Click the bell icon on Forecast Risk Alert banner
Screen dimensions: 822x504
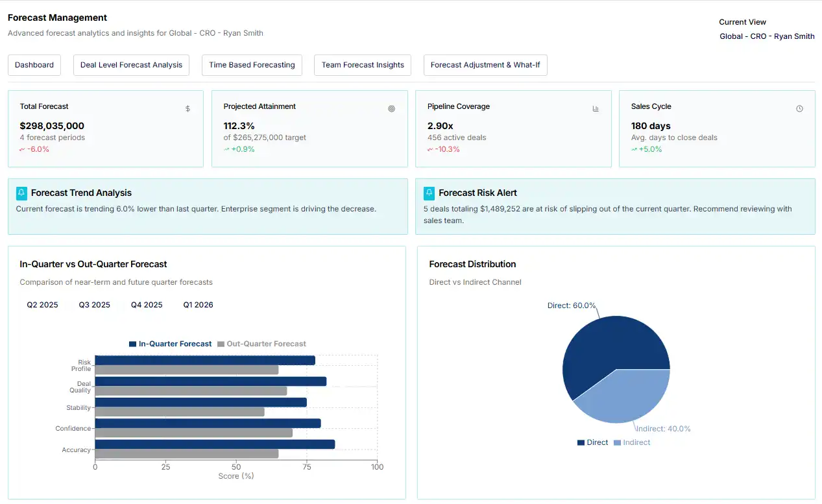pos(429,193)
